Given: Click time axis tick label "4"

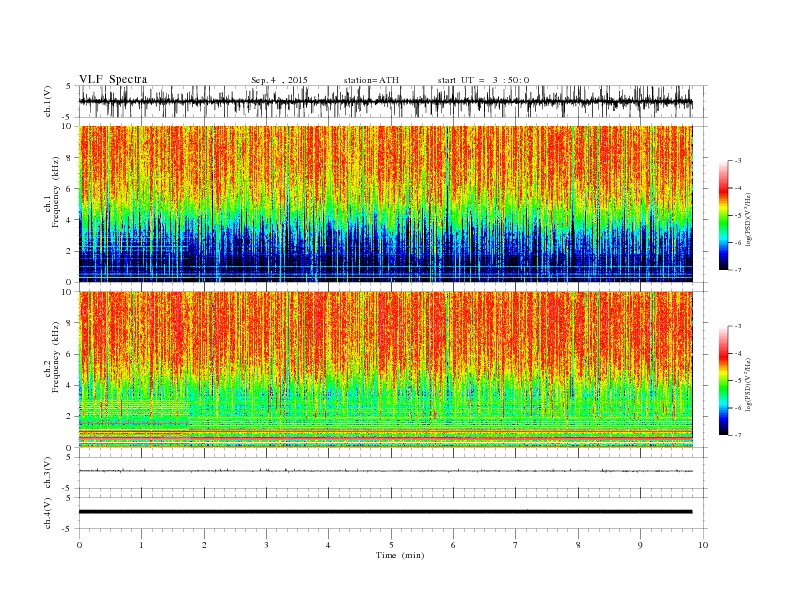Looking at the screenshot, I should click(x=329, y=545).
